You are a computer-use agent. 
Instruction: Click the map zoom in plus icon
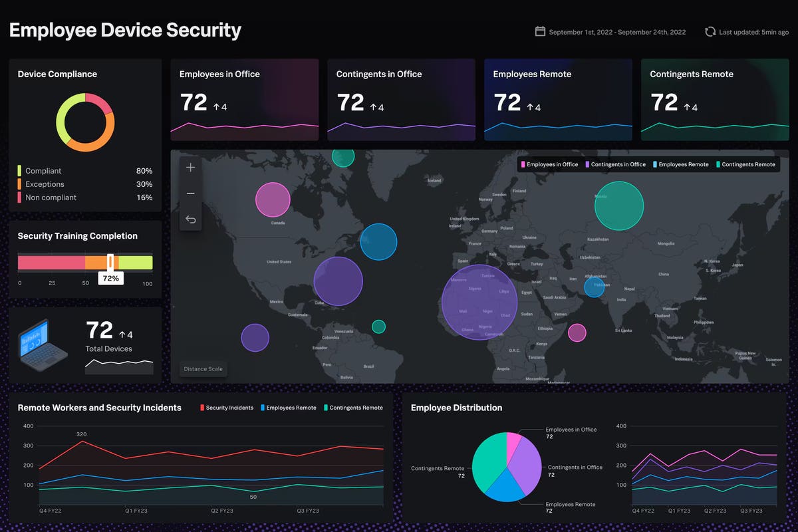pos(191,168)
